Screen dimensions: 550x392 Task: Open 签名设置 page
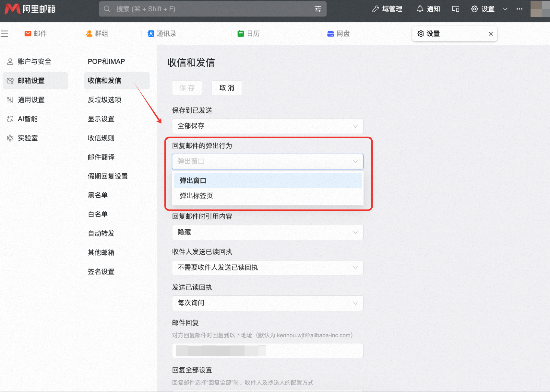117,271
